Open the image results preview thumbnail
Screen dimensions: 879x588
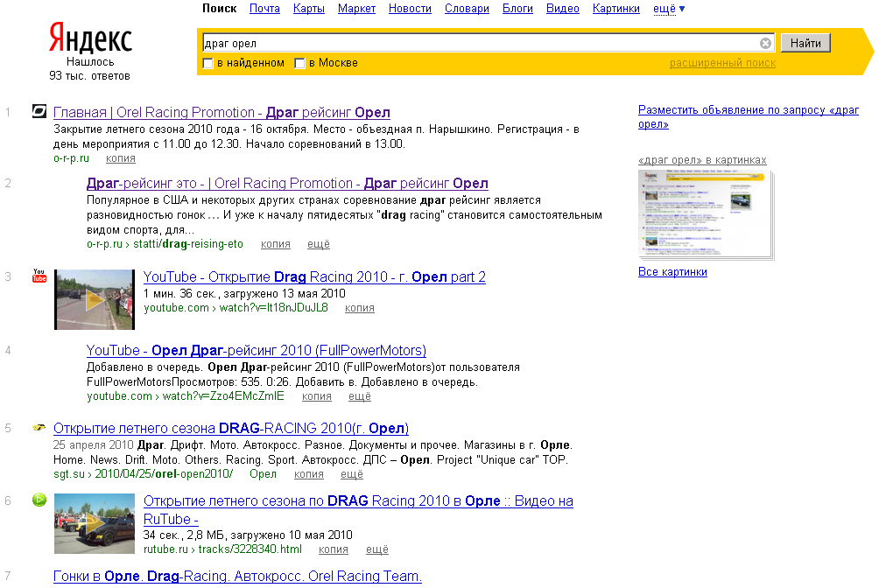coord(706,213)
